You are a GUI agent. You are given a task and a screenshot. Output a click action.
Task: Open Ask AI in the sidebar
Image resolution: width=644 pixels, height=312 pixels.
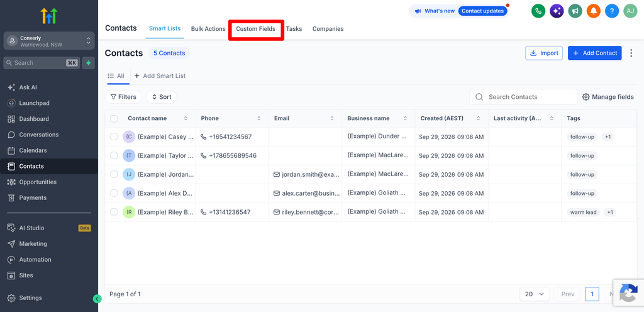28,87
